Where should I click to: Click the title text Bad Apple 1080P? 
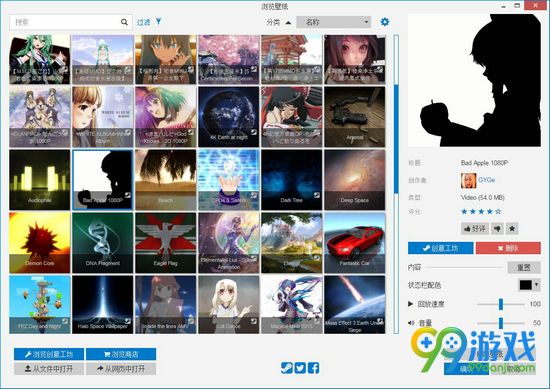[x=484, y=163]
